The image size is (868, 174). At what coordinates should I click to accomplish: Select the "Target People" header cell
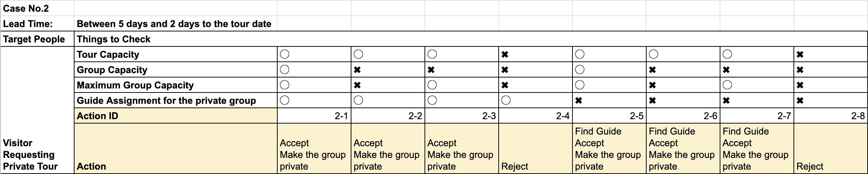click(37, 39)
